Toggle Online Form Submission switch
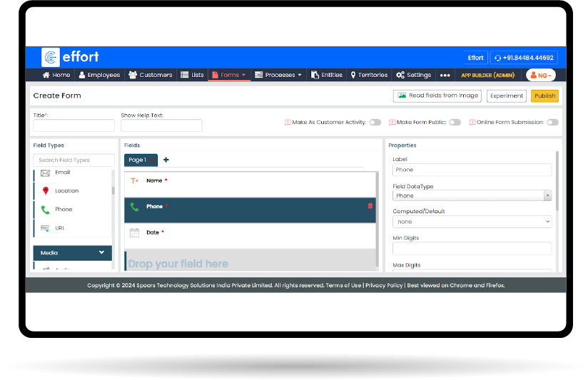Screen dimensions: 588x380 pyautogui.click(x=552, y=123)
